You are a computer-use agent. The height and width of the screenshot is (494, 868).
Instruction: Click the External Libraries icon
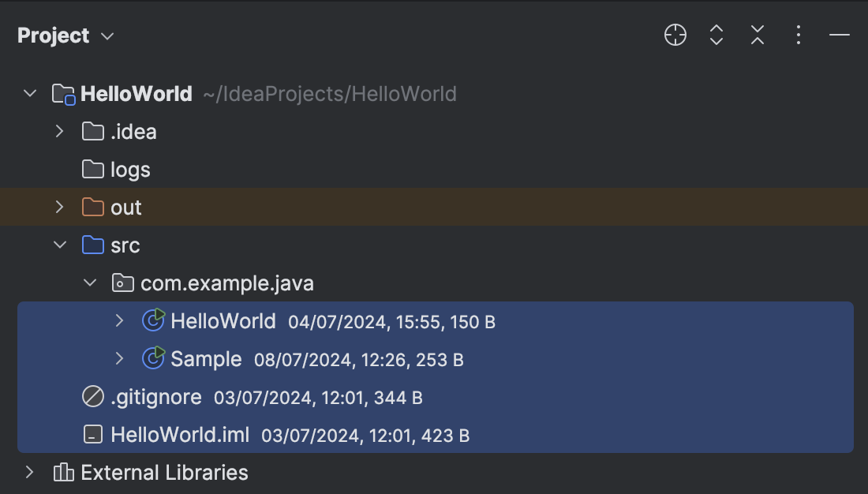tap(62, 472)
